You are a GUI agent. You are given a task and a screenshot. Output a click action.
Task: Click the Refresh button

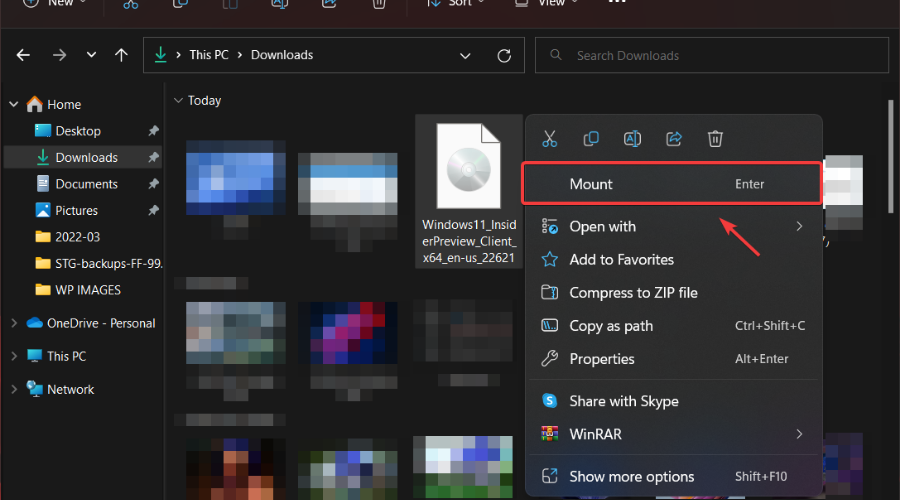point(504,56)
